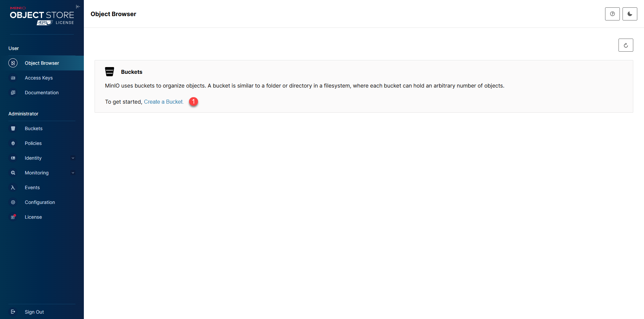The width and height of the screenshot is (644, 319).
Task: Click the Configuration gear icon
Action: point(13,202)
